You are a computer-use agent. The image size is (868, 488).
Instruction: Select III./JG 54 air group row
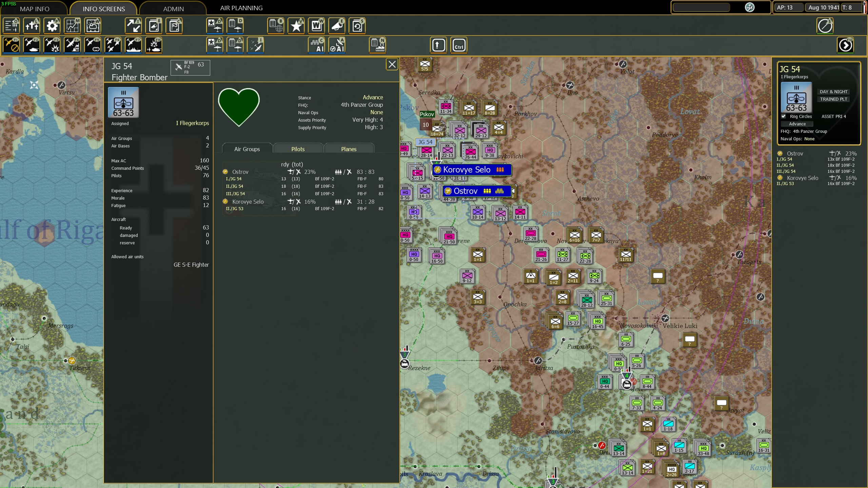(x=304, y=194)
